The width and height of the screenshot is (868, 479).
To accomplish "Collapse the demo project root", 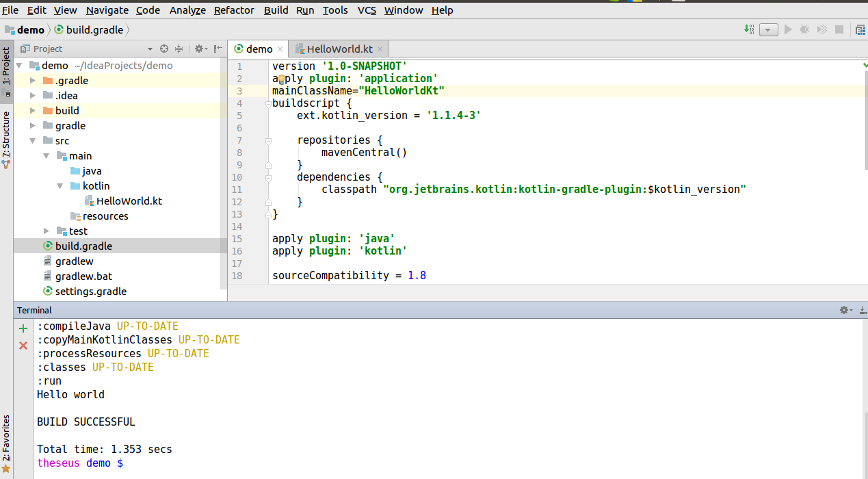I will [19, 66].
